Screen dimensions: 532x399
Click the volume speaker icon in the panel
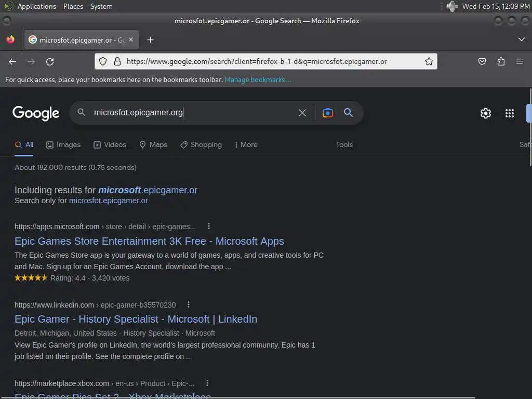[451, 6]
